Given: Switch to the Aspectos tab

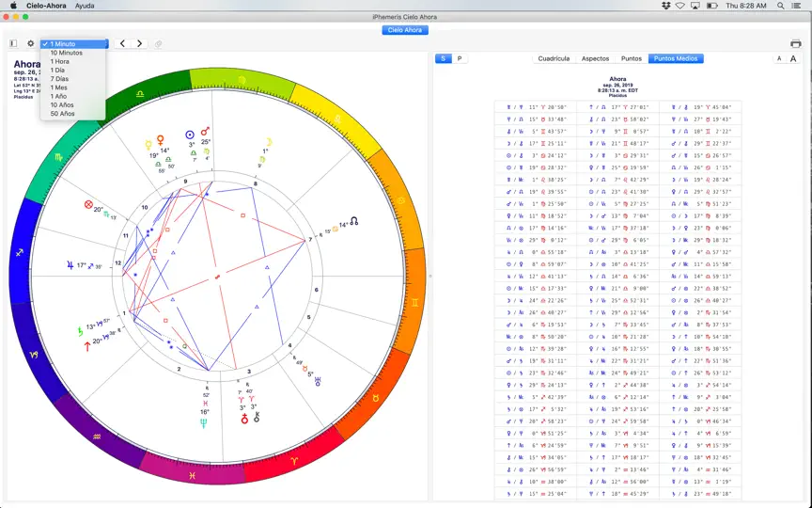Looking at the screenshot, I should click(x=595, y=58).
